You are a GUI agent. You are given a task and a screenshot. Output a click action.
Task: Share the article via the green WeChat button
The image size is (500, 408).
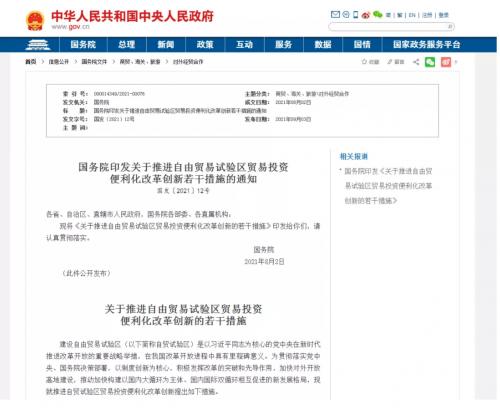point(430,62)
